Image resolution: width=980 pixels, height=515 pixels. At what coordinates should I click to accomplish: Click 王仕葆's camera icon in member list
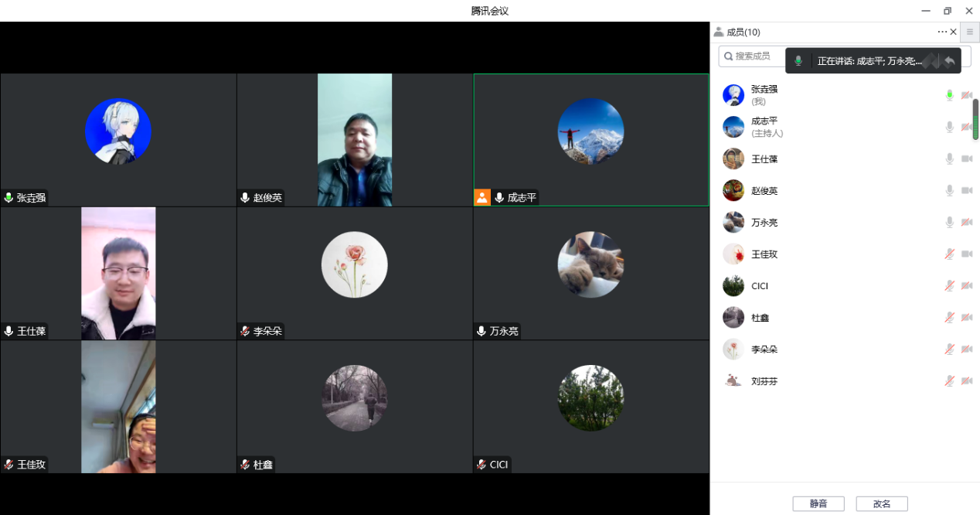(x=966, y=159)
